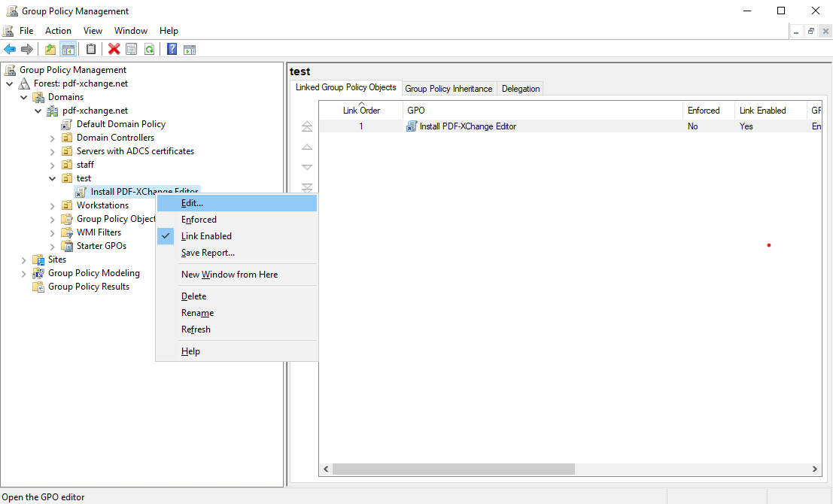Open the Action menu in menu bar

click(58, 31)
